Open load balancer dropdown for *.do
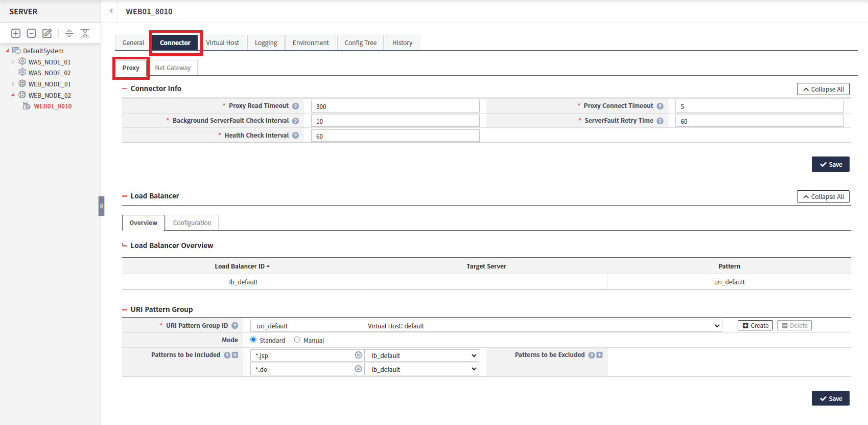This screenshot has width=868, height=425. tap(422, 369)
